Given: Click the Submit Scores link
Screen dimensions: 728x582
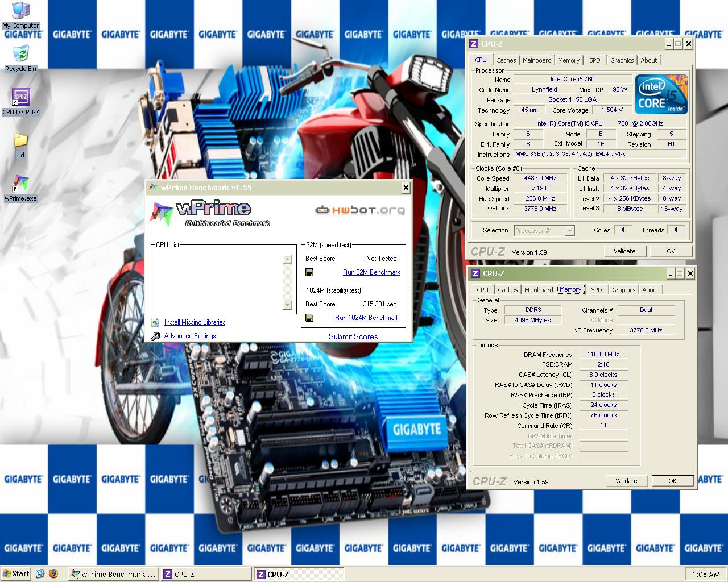Looking at the screenshot, I should (353, 336).
